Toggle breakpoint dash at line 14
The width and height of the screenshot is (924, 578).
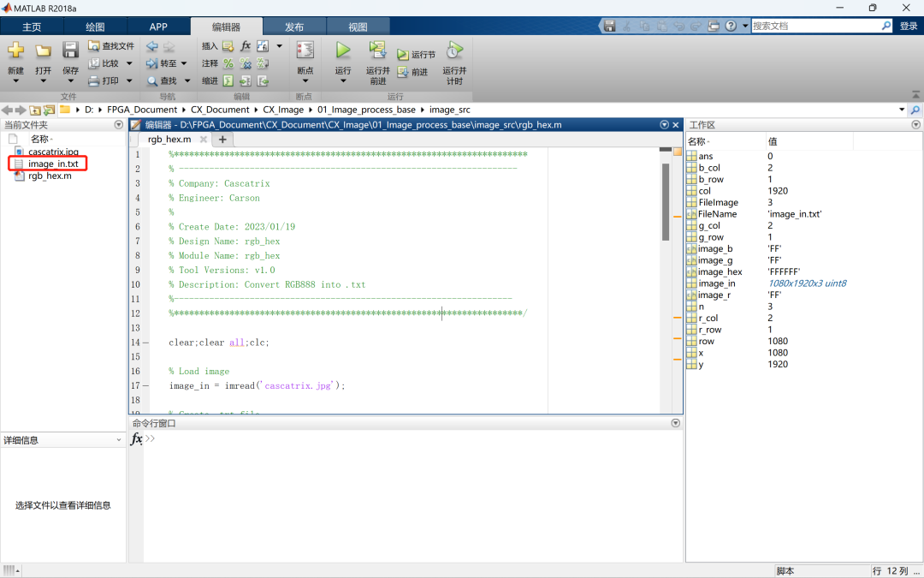(145, 343)
